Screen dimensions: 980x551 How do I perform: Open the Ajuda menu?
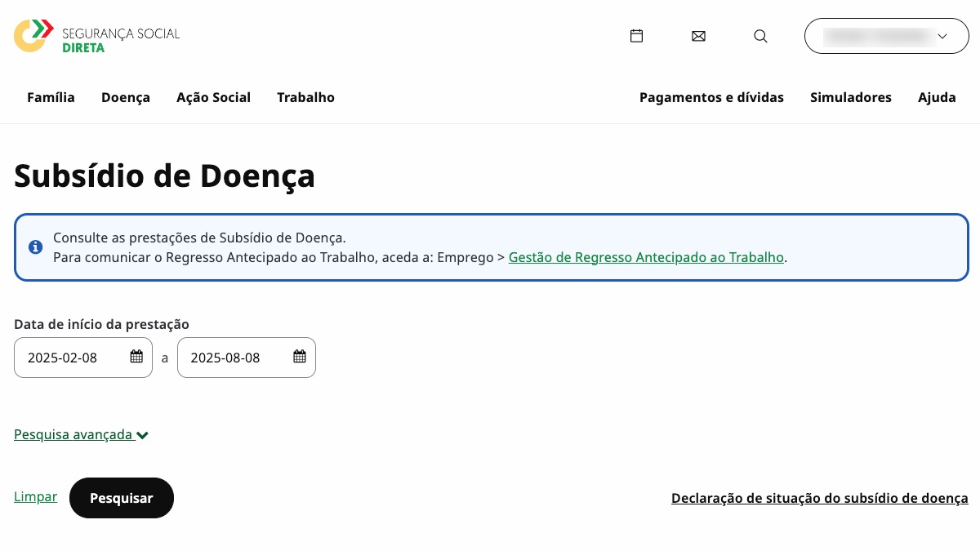click(937, 97)
